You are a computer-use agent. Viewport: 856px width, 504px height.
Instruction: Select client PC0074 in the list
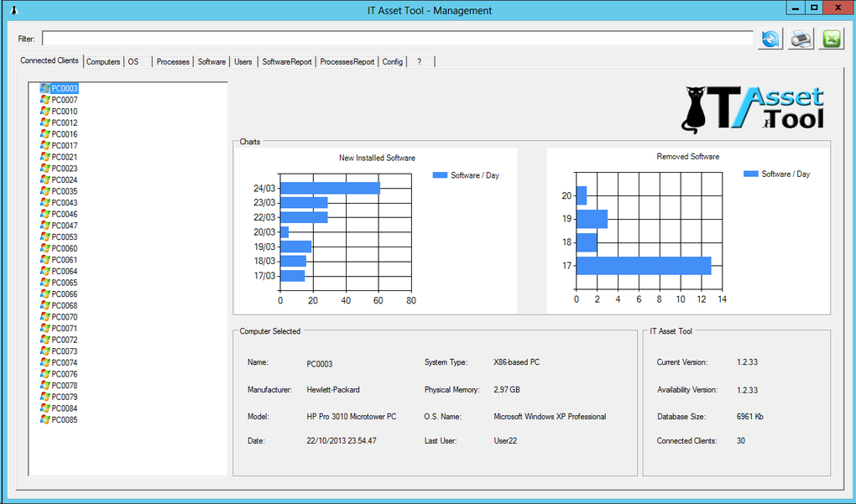click(65, 363)
